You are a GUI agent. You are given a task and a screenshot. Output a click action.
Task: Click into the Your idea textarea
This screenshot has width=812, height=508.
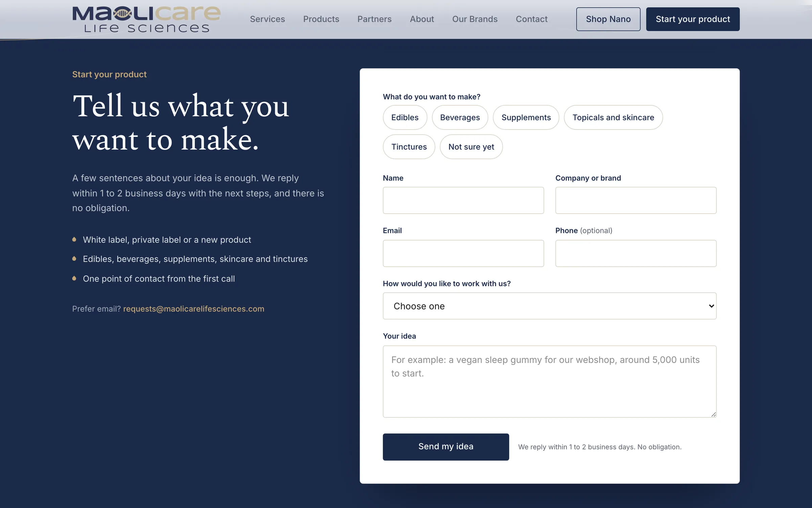click(x=549, y=382)
